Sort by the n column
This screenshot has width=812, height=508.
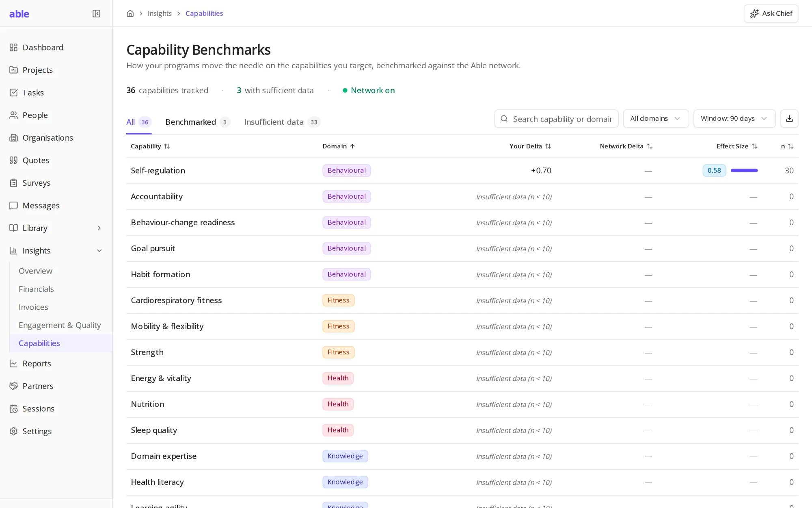[x=787, y=146]
